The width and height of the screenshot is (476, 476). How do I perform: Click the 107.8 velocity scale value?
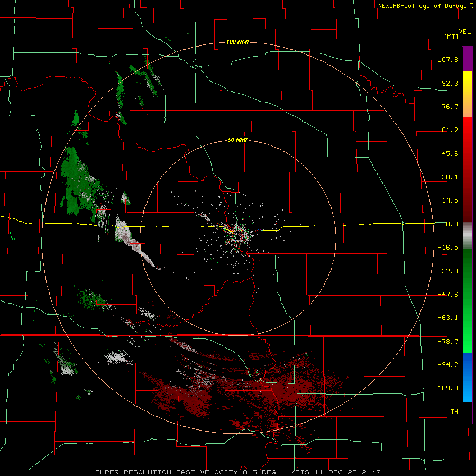[x=448, y=59]
